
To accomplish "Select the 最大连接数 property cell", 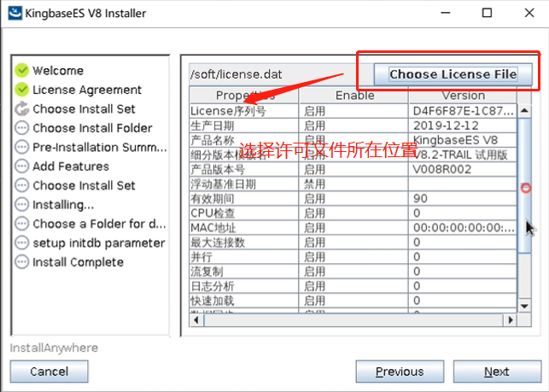I will click(244, 243).
